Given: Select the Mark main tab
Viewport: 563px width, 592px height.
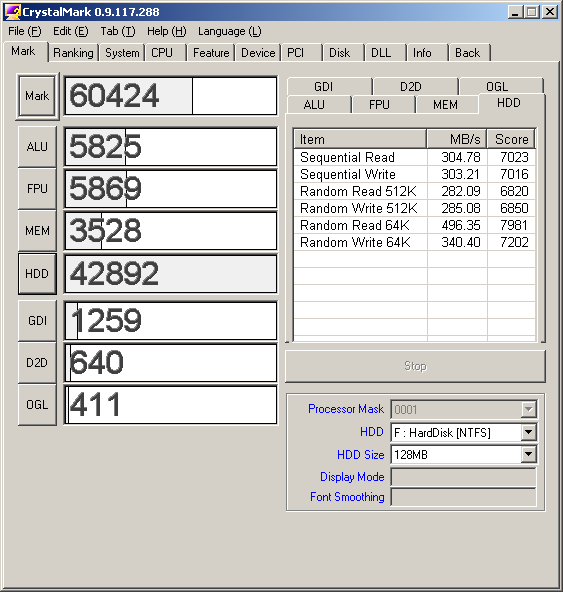Looking at the screenshot, I should [x=26, y=51].
